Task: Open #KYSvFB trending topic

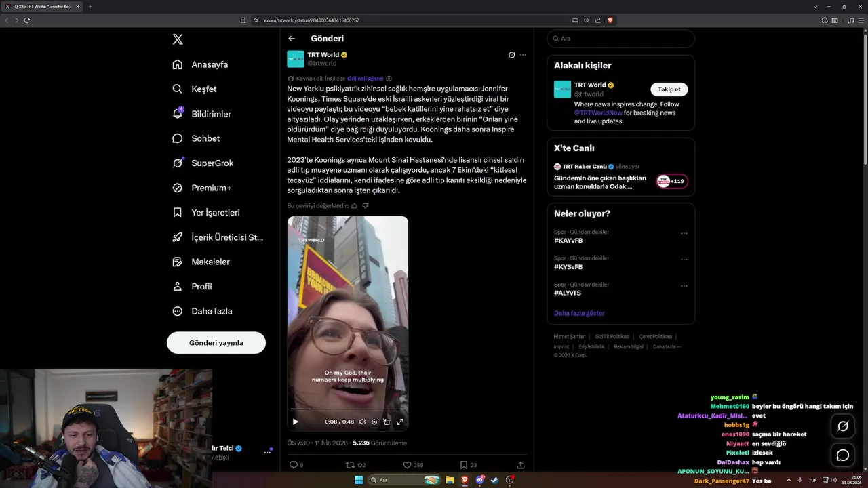Action: [x=568, y=267]
